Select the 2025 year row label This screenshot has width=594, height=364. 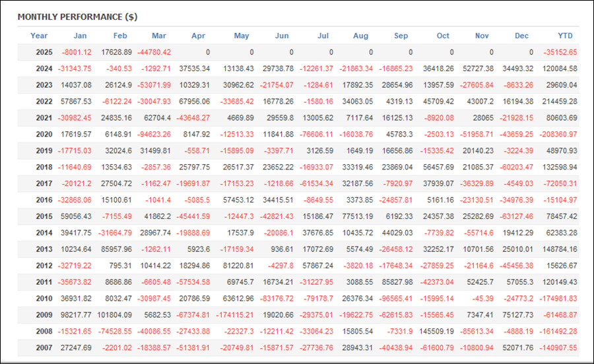(44, 52)
